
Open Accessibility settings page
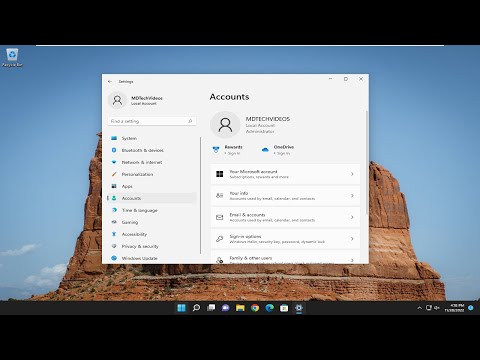click(152, 234)
